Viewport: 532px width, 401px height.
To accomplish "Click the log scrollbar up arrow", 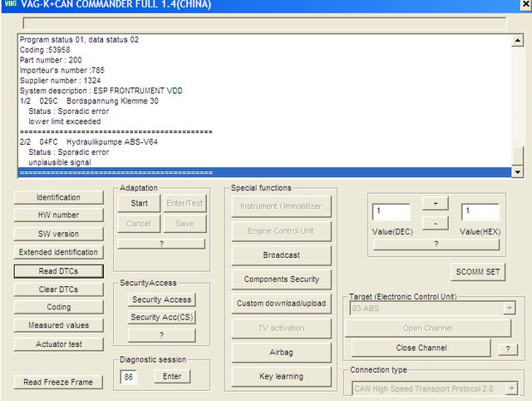I will point(517,41).
